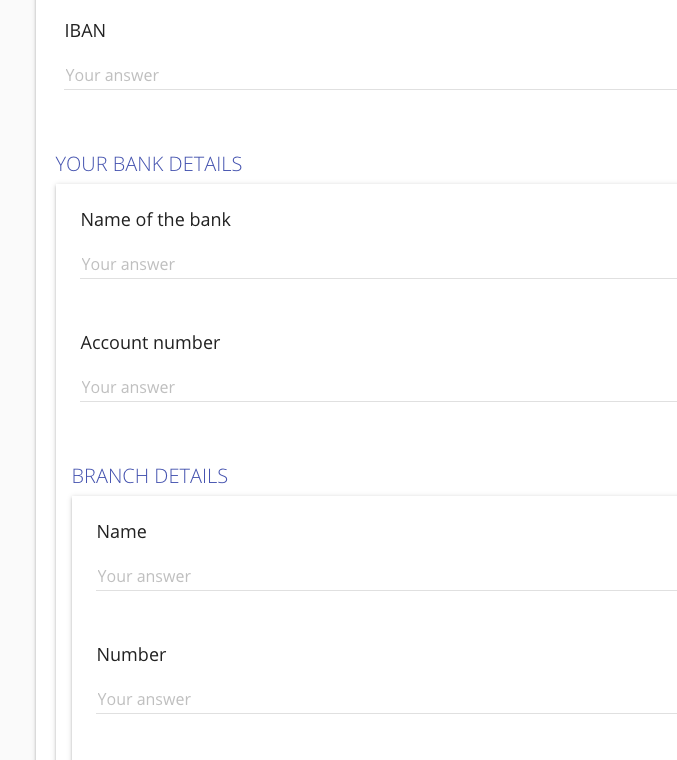Click the underline of the IBAN field

point(370,90)
